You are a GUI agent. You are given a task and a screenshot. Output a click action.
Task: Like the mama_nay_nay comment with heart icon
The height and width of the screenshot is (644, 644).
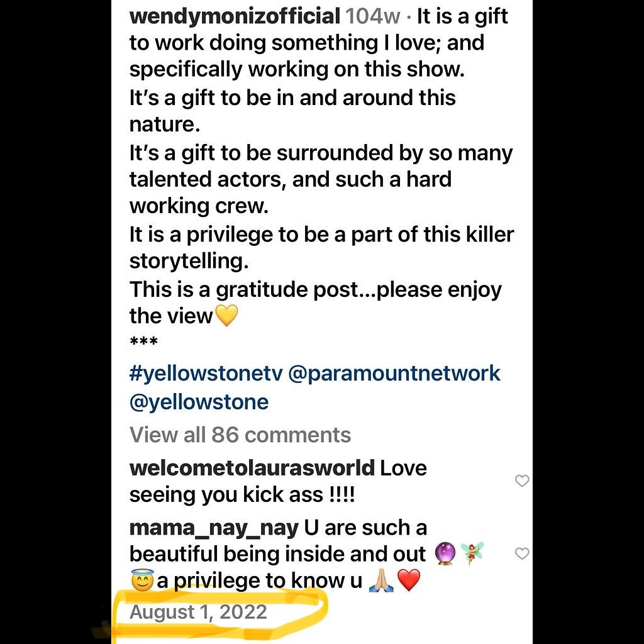tap(522, 553)
